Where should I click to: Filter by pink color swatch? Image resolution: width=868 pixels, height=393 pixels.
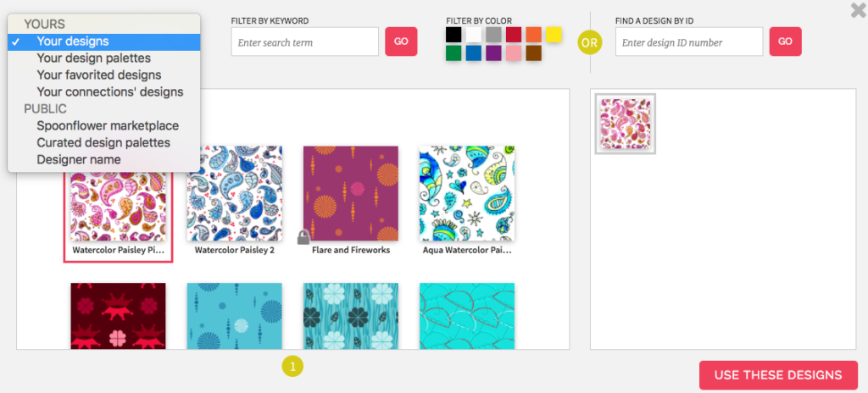coord(513,53)
